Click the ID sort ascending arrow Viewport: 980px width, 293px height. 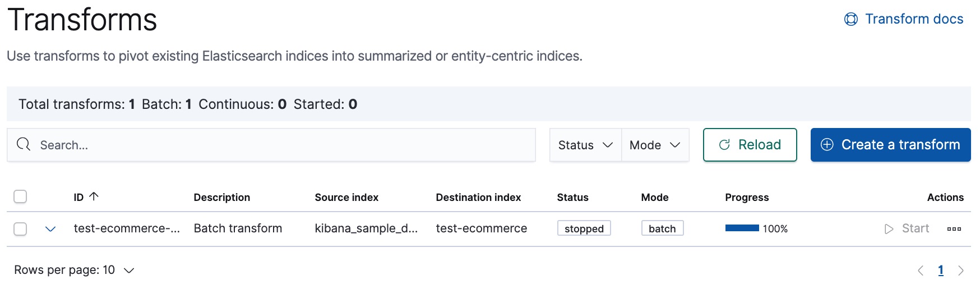(94, 196)
